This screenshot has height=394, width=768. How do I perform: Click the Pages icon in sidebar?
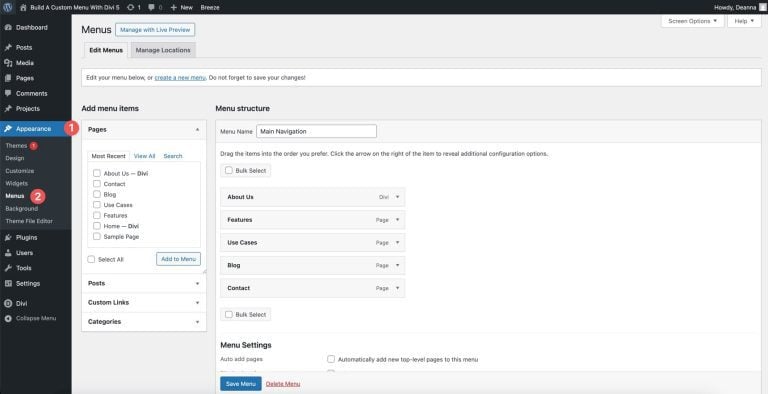pos(8,78)
